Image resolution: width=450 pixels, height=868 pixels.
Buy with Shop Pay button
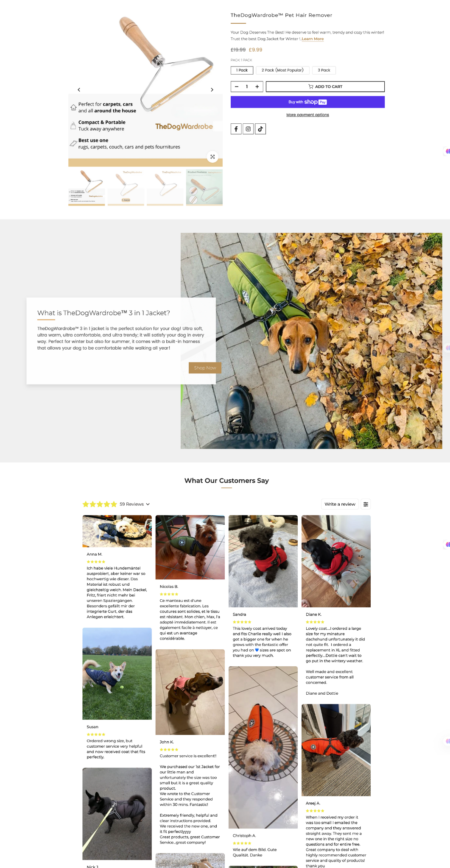click(x=307, y=102)
